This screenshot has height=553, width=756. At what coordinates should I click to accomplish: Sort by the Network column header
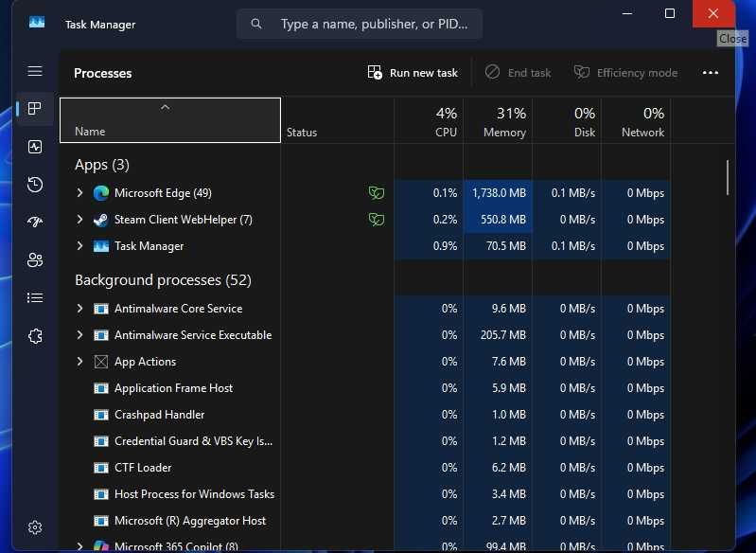pyautogui.click(x=636, y=120)
